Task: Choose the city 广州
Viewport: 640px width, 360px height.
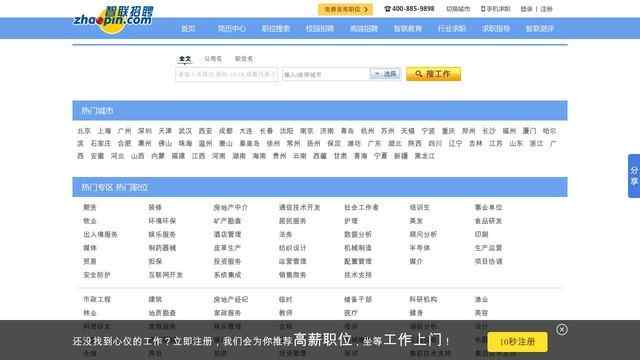Action: coord(124,131)
